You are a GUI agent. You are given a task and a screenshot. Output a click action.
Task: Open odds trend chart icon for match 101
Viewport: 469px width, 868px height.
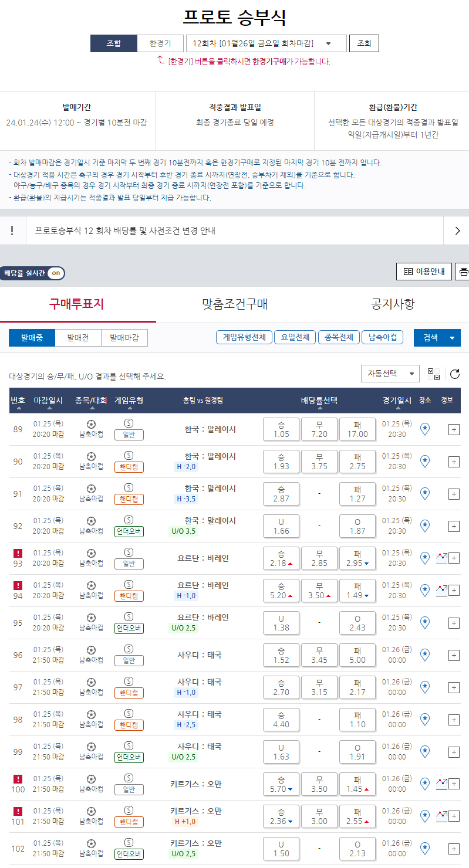tap(441, 816)
